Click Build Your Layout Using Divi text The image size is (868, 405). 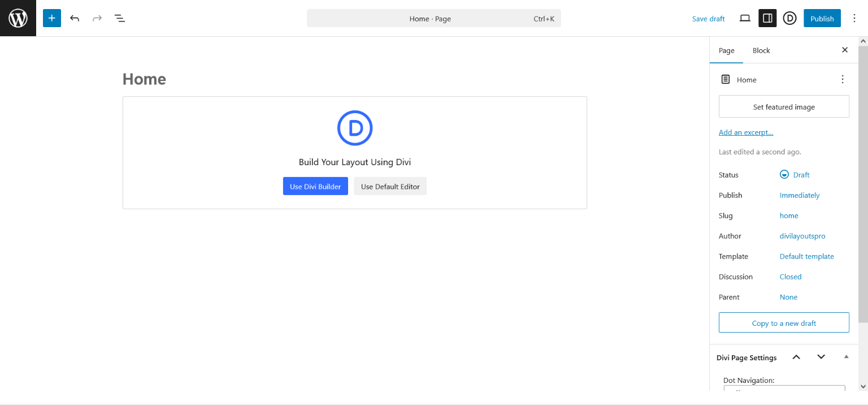[355, 162]
